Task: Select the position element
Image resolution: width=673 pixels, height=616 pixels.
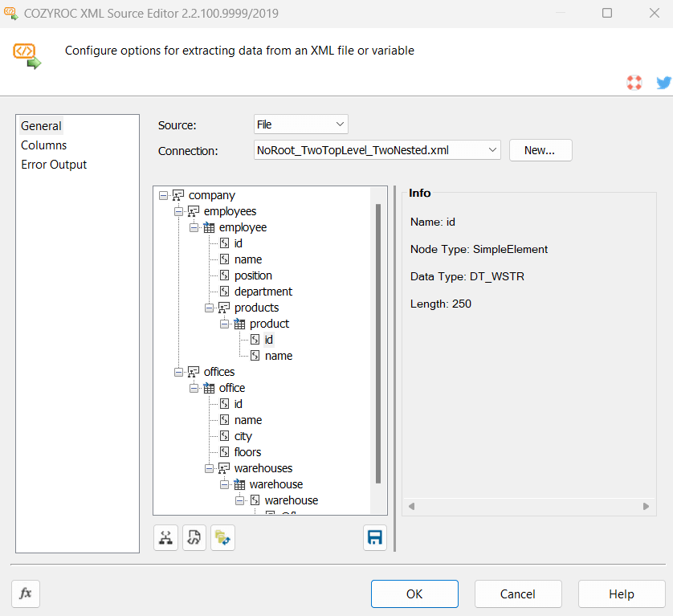Action: pyautogui.click(x=253, y=275)
